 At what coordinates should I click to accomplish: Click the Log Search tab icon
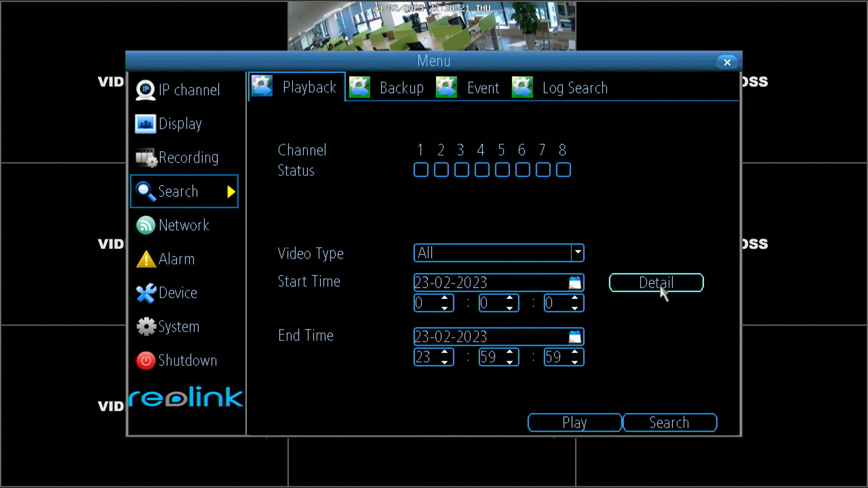point(522,88)
